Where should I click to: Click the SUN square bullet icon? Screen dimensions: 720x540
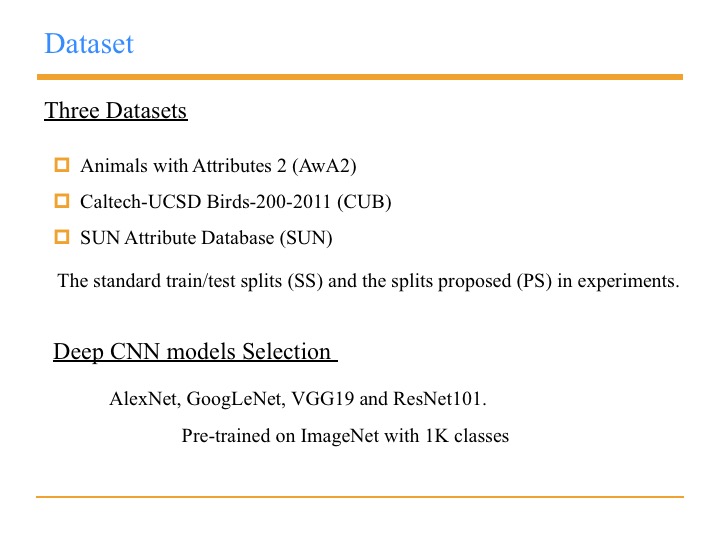pyautogui.click(x=62, y=237)
